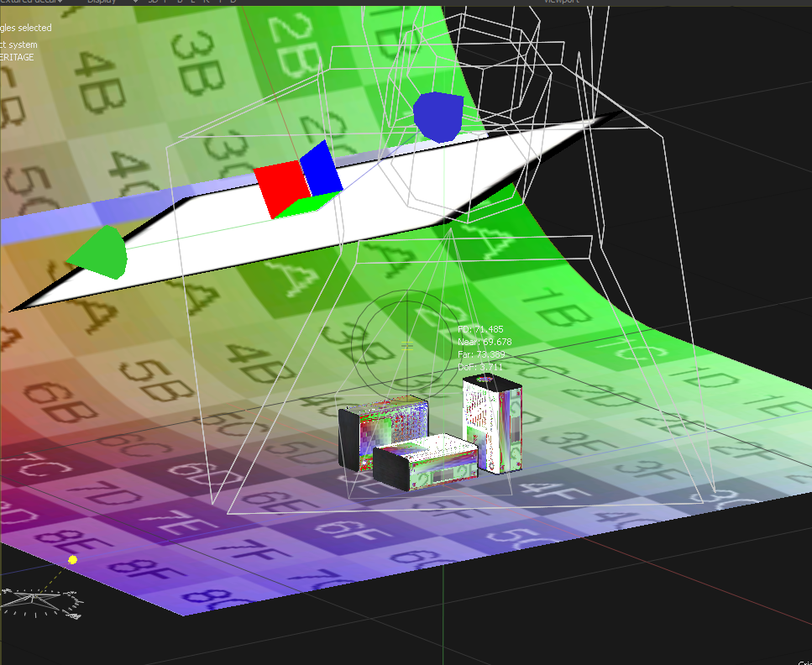Screen dimensions: 812x665
Task: Click the Viewport panel title
Action: click(x=561, y=2)
